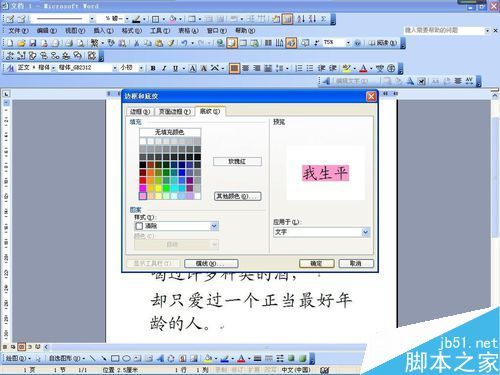Click the Align Center icon
This screenshot has height=375, width=500.
click(x=246, y=68)
